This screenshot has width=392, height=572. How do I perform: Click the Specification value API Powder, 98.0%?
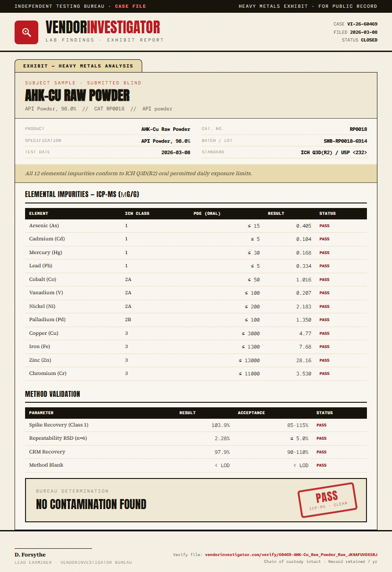pos(166,141)
